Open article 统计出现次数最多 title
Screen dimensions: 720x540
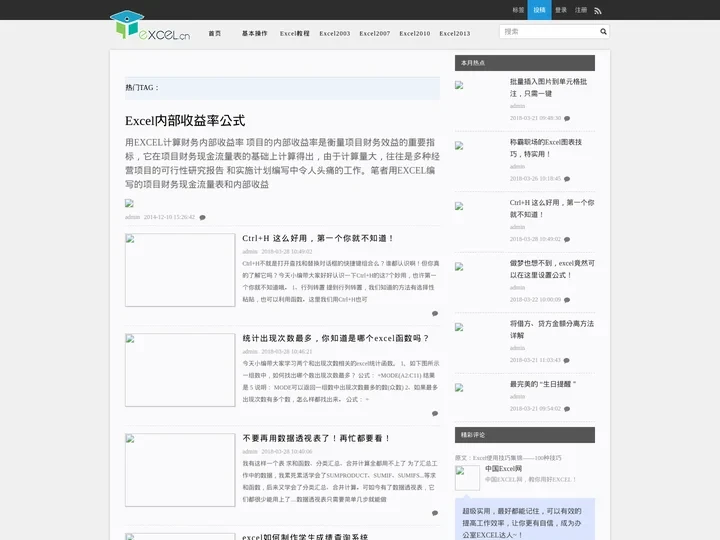tap(335, 338)
